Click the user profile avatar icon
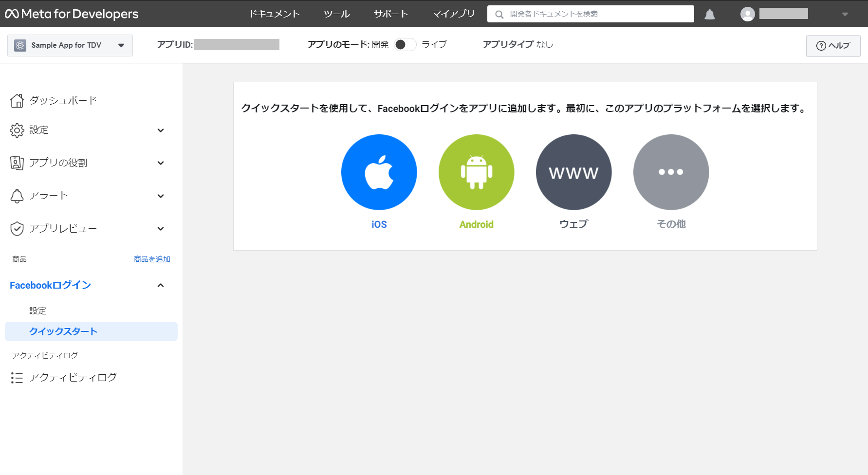This screenshot has height=475, width=868. 748,14
